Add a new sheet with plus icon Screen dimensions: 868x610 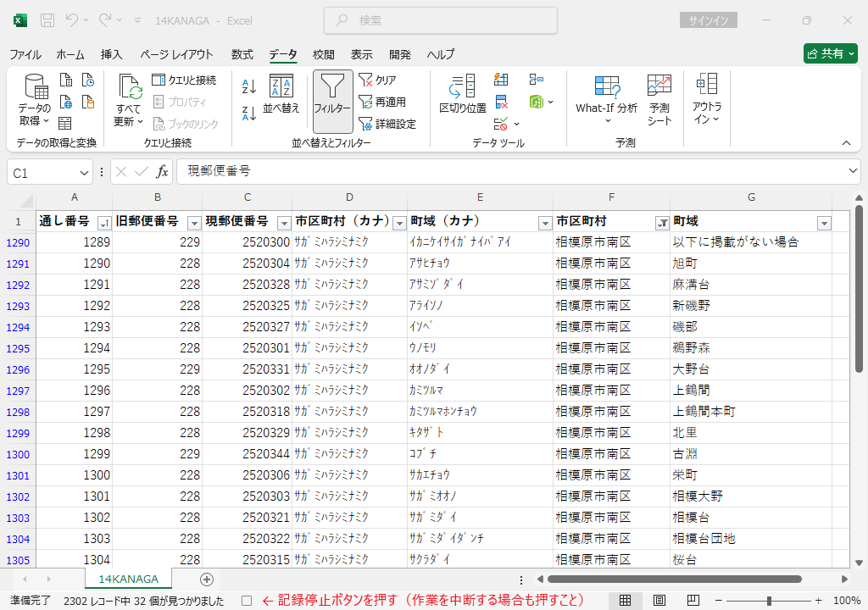207,579
